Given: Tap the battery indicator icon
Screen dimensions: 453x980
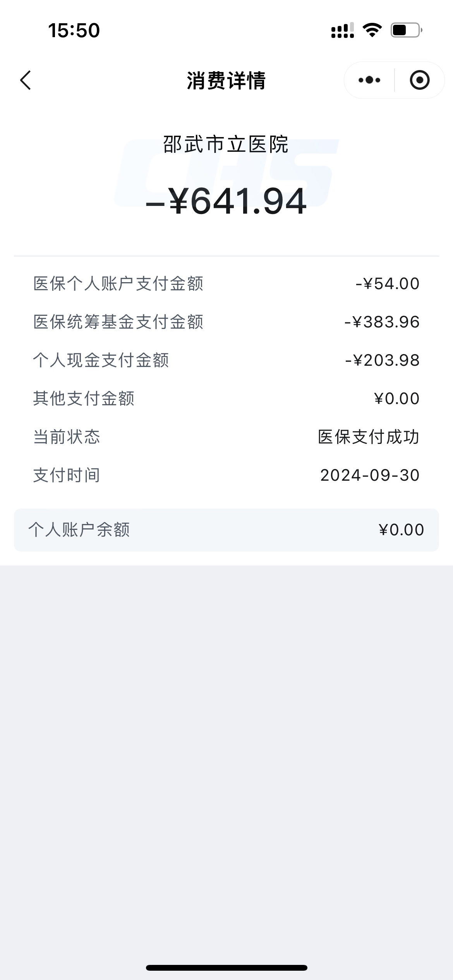Looking at the screenshot, I should pyautogui.click(x=406, y=30).
